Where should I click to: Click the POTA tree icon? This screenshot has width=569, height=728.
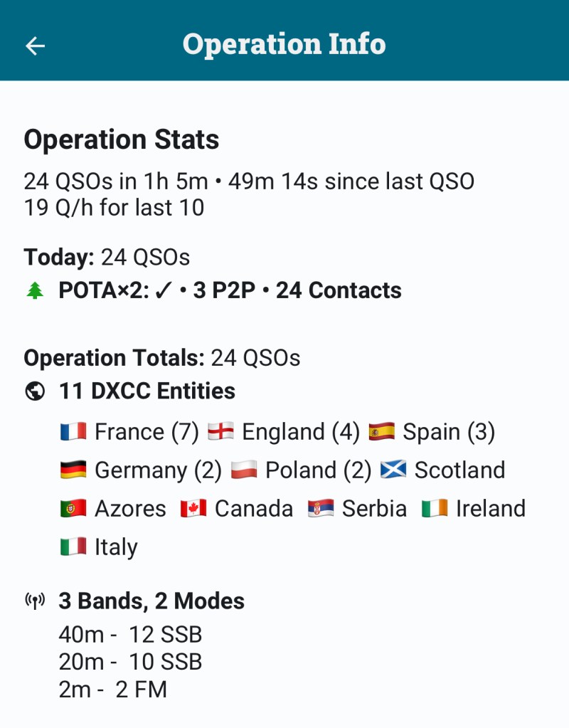34,291
